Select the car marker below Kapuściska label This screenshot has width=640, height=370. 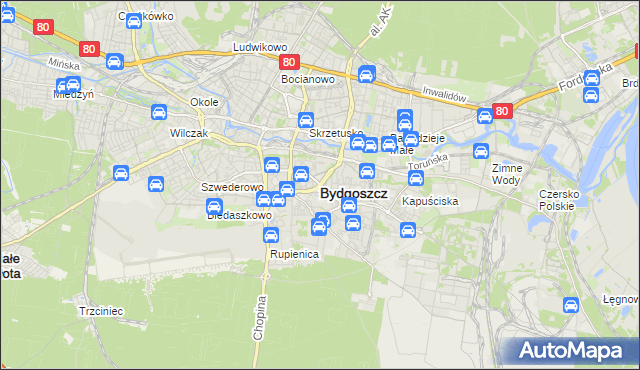(x=408, y=230)
